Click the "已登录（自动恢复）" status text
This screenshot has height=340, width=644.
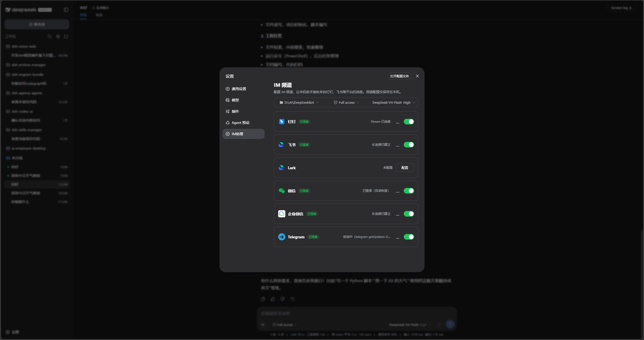pos(376,191)
